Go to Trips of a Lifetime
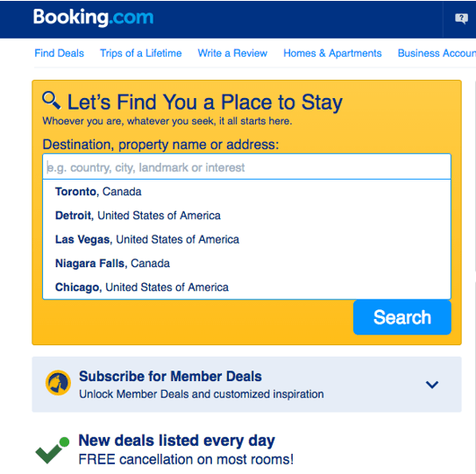 click(141, 53)
